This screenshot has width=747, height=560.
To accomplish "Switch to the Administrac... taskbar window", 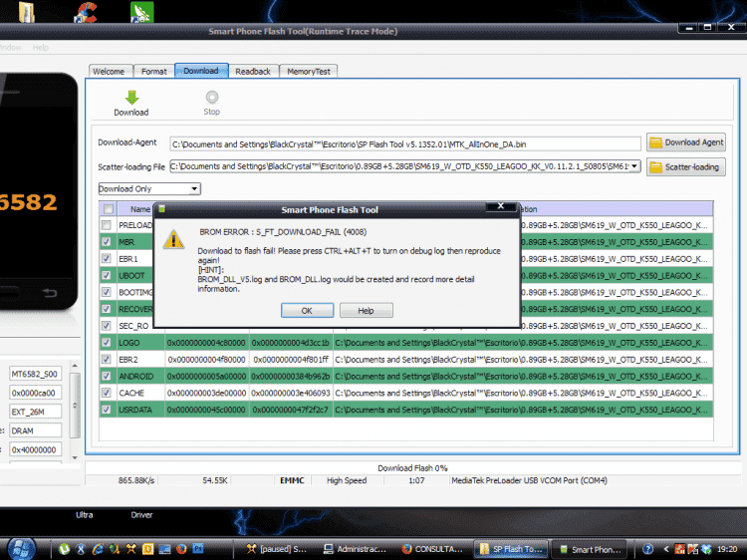I will click(355, 549).
